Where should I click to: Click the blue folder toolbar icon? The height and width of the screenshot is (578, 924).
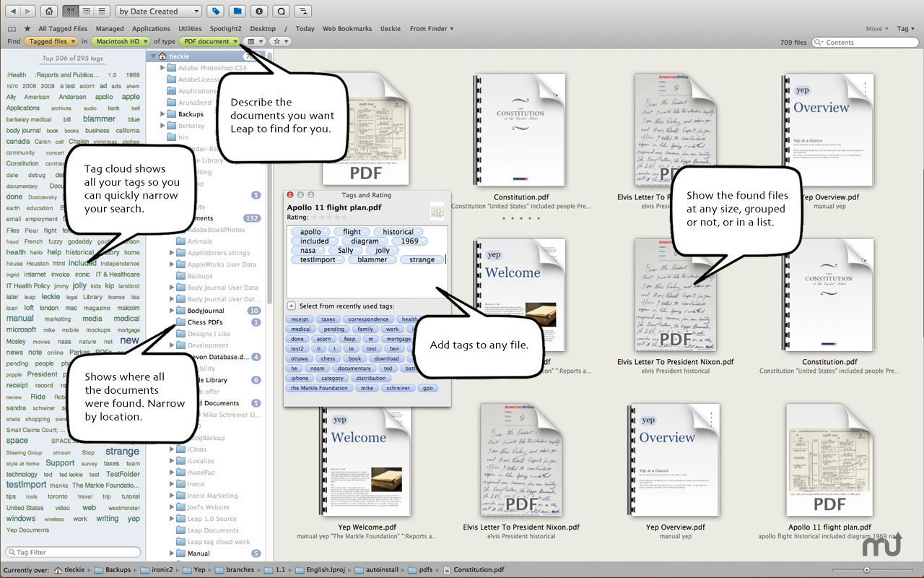pyautogui.click(x=236, y=11)
